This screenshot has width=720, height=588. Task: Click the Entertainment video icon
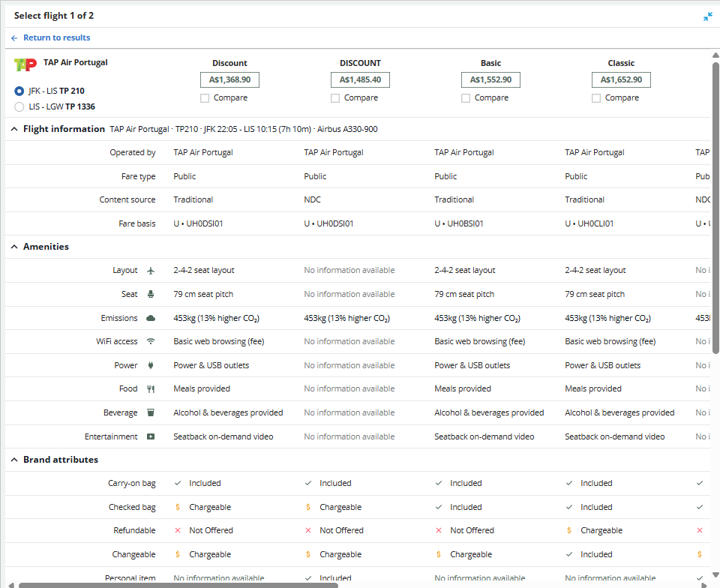pos(151,436)
